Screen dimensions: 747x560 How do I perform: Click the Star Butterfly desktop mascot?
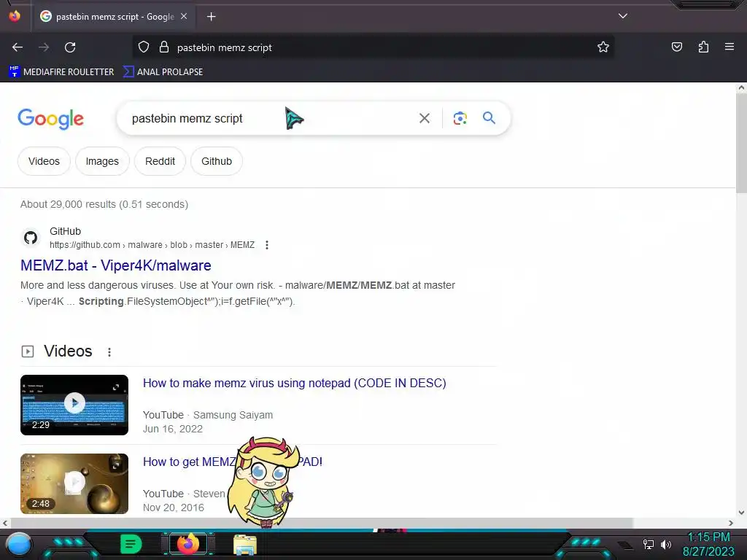pyautogui.click(x=263, y=481)
